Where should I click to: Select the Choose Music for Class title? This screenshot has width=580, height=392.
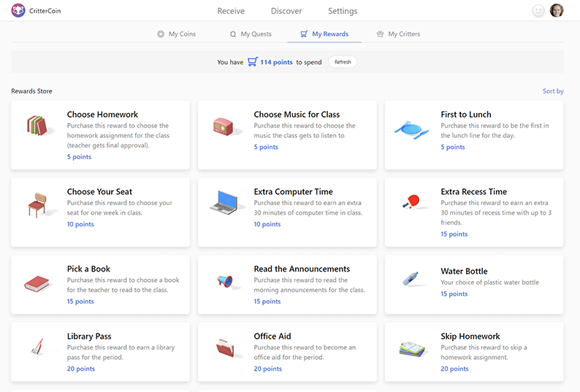[x=297, y=115]
